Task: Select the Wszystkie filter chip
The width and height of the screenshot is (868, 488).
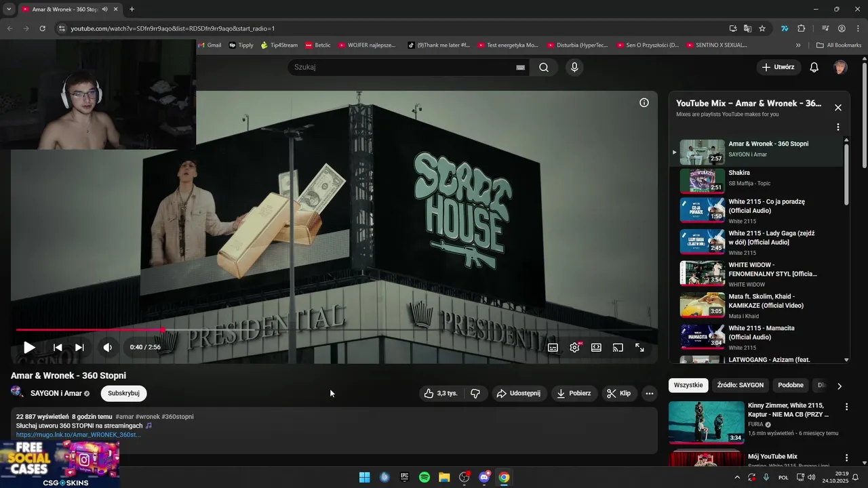Action: pos(688,385)
